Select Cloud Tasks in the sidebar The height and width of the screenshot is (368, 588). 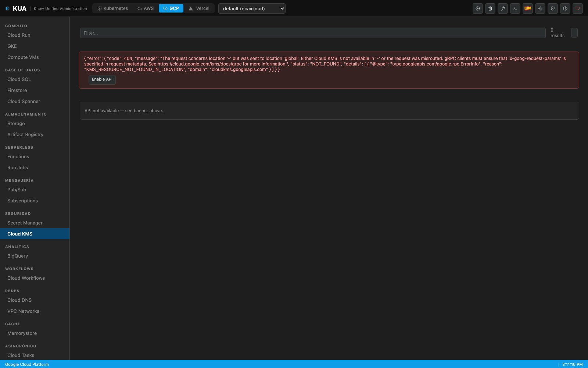pos(35,355)
